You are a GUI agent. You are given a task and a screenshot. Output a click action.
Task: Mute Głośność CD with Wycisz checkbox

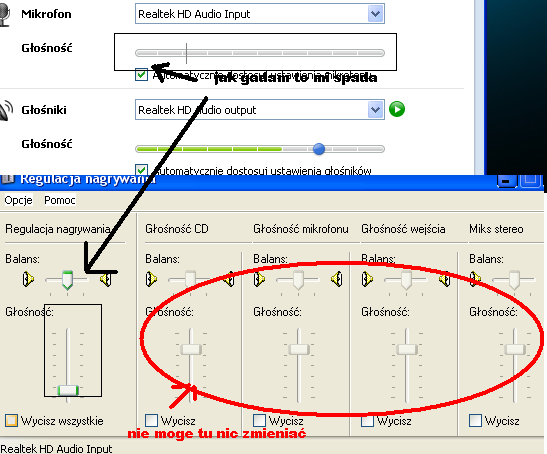point(151,420)
